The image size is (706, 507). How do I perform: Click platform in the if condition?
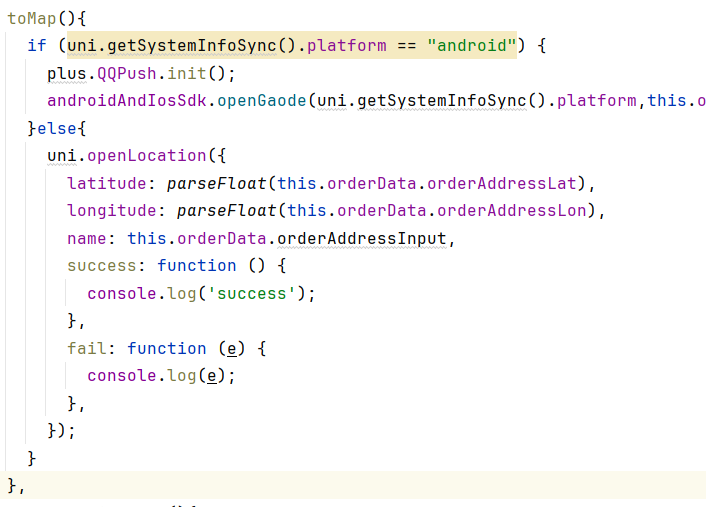(346, 45)
